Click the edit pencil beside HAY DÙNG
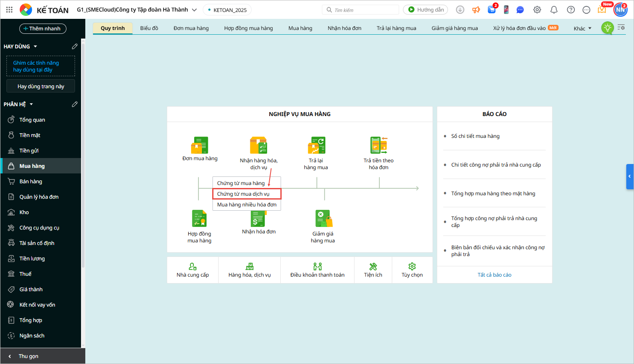 click(75, 46)
